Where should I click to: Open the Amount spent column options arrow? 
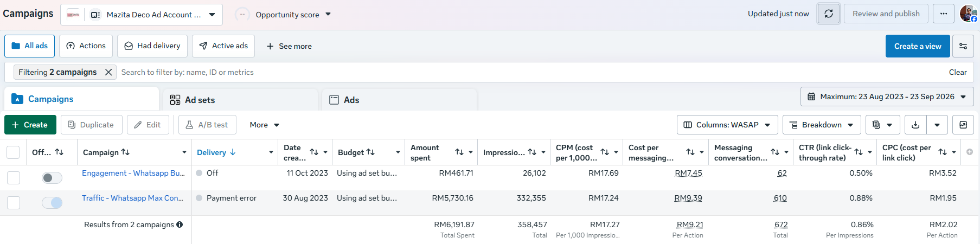click(x=471, y=152)
